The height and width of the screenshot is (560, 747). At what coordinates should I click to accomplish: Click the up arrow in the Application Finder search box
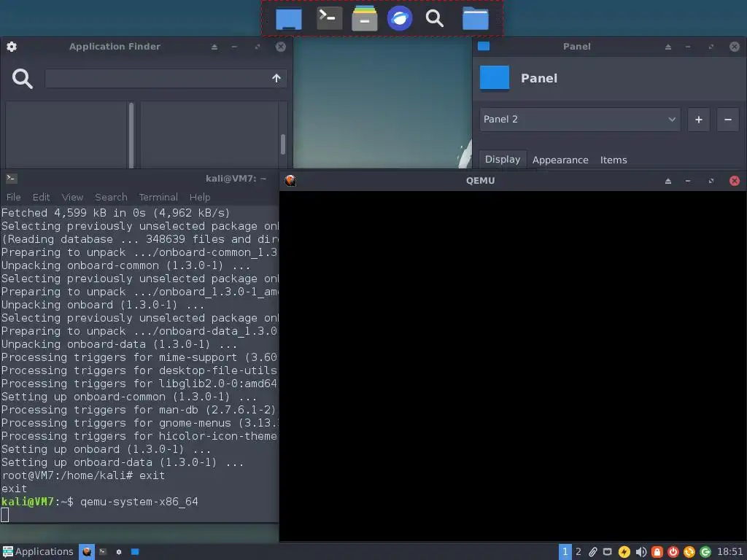[276, 78]
